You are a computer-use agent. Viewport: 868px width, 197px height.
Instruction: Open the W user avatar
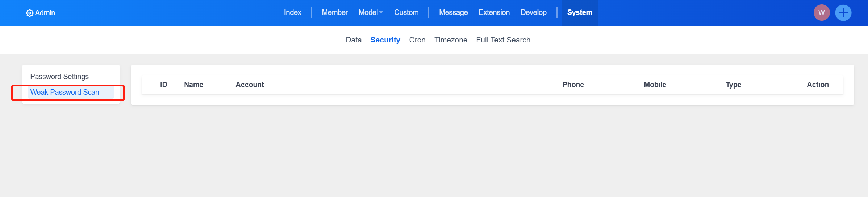tap(821, 13)
